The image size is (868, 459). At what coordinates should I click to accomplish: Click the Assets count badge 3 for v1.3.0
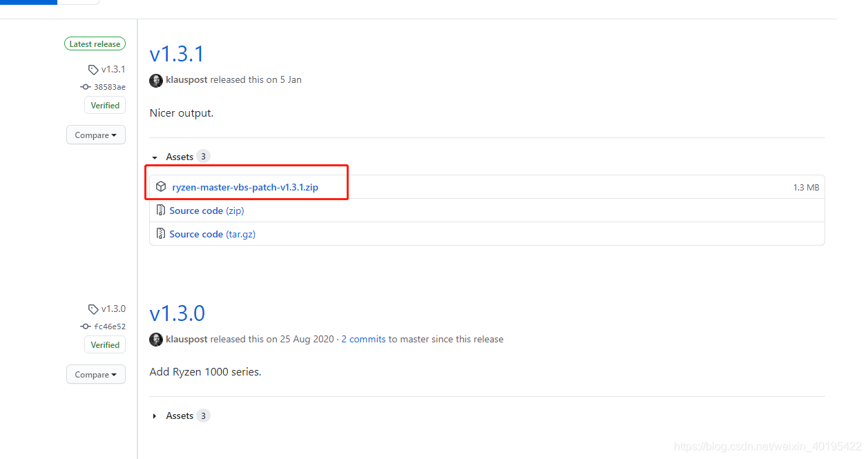(203, 416)
